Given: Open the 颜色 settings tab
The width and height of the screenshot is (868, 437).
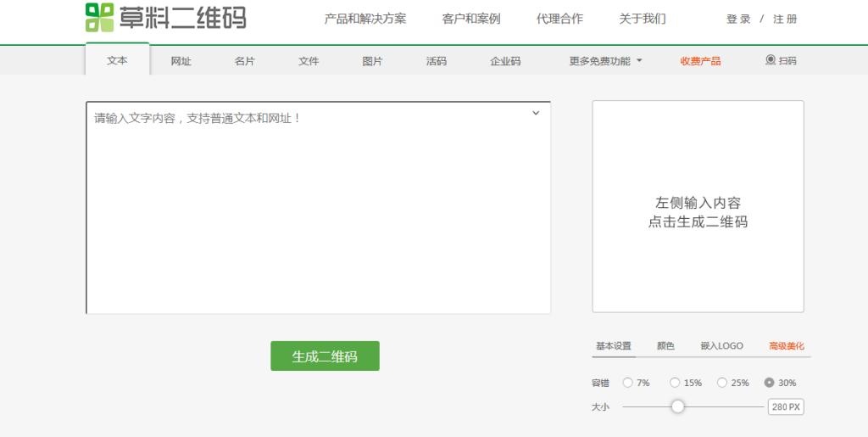Looking at the screenshot, I should click(665, 346).
